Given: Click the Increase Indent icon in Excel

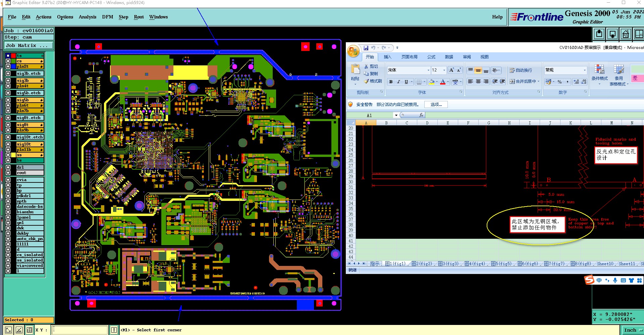Looking at the screenshot, I should pyautogui.click(x=502, y=81).
